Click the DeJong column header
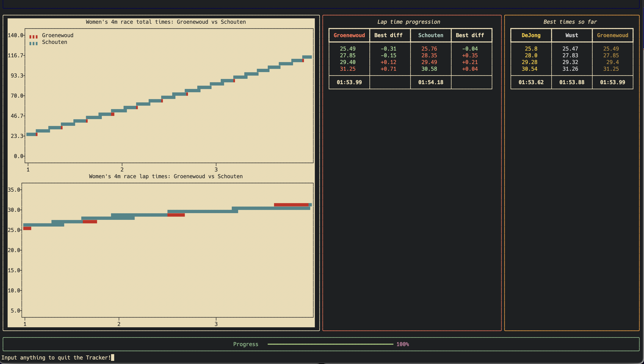644x364 pixels. coord(531,35)
